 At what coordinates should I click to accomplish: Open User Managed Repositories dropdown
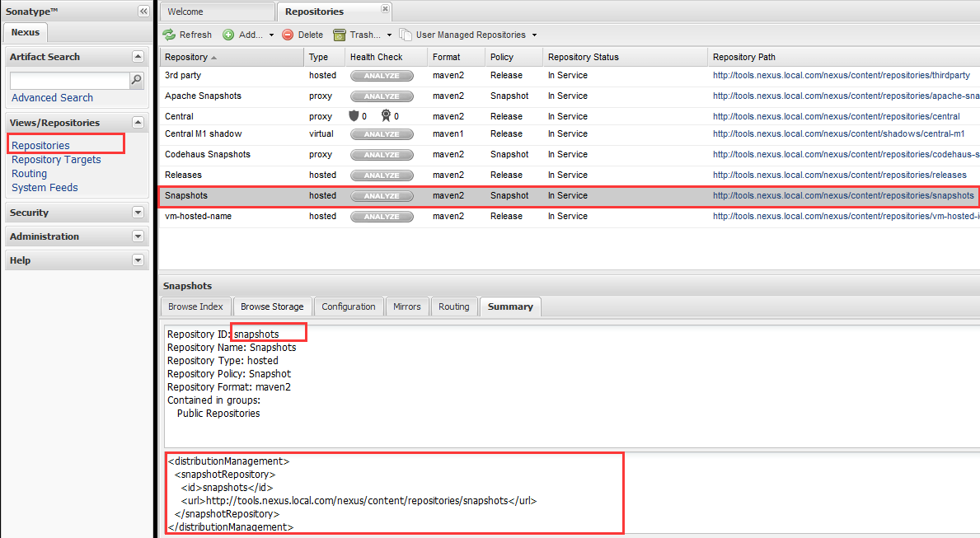coord(534,35)
